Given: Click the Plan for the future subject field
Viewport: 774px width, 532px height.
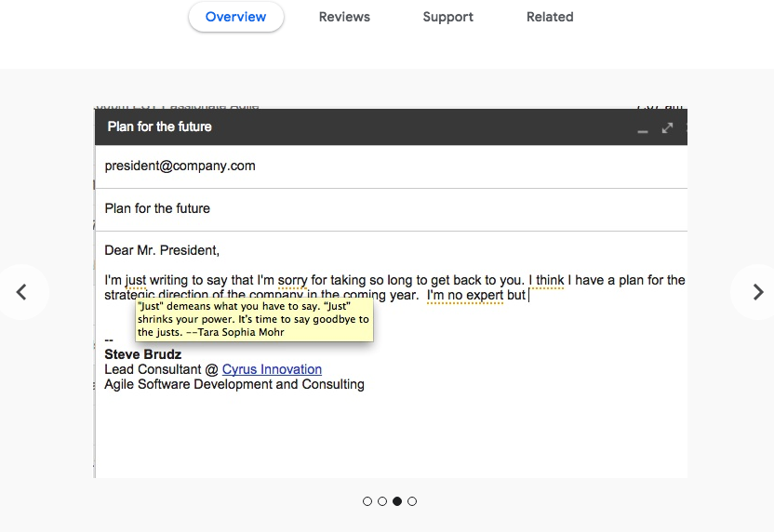Looking at the screenshot, I should coord(391,209).
